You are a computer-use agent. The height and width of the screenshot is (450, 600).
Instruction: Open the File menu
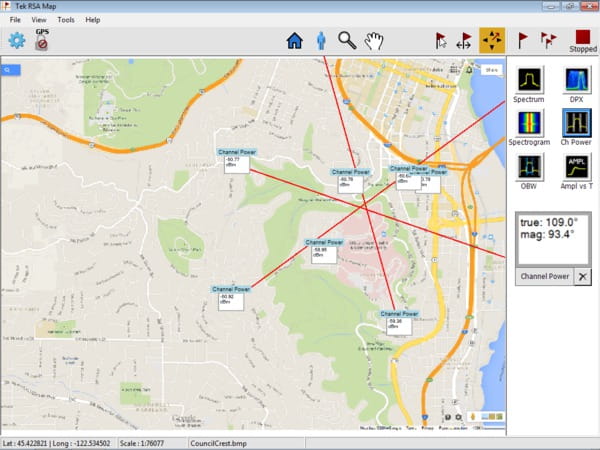(15, 20)
